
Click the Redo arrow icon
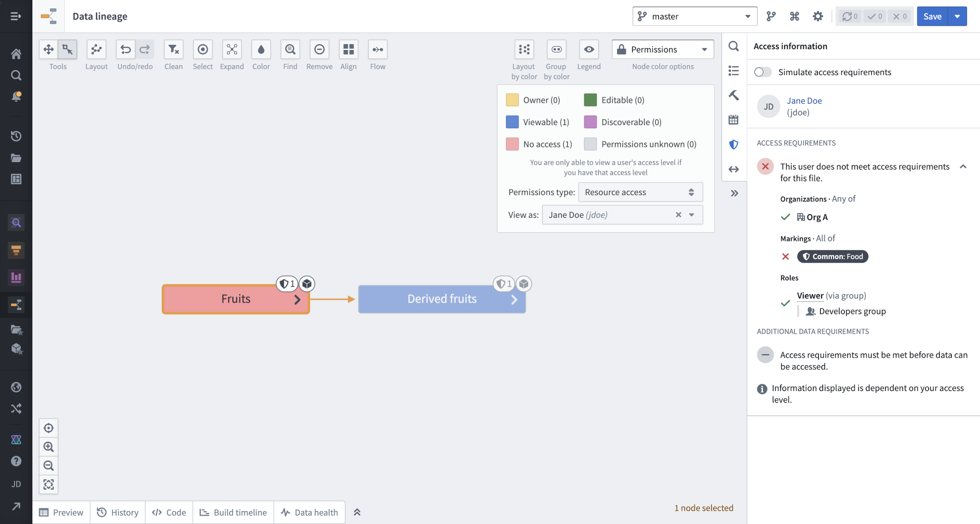point(145,50)
